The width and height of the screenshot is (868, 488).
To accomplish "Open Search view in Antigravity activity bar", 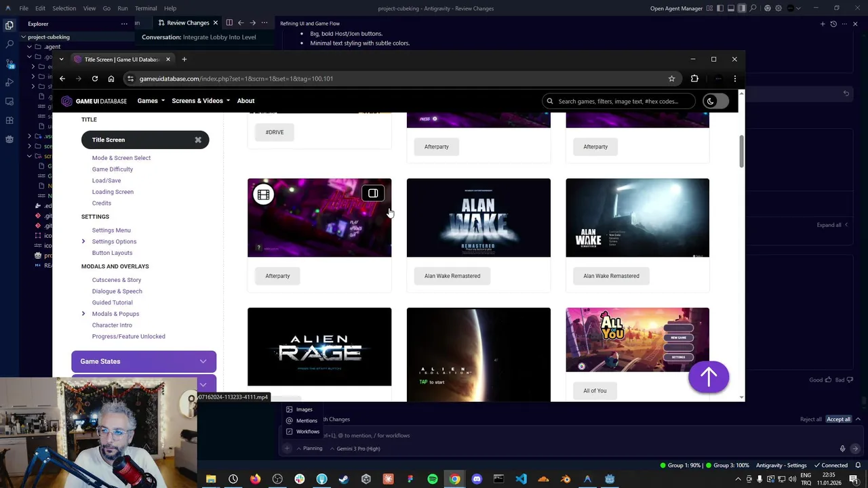I will coord(9,43).
